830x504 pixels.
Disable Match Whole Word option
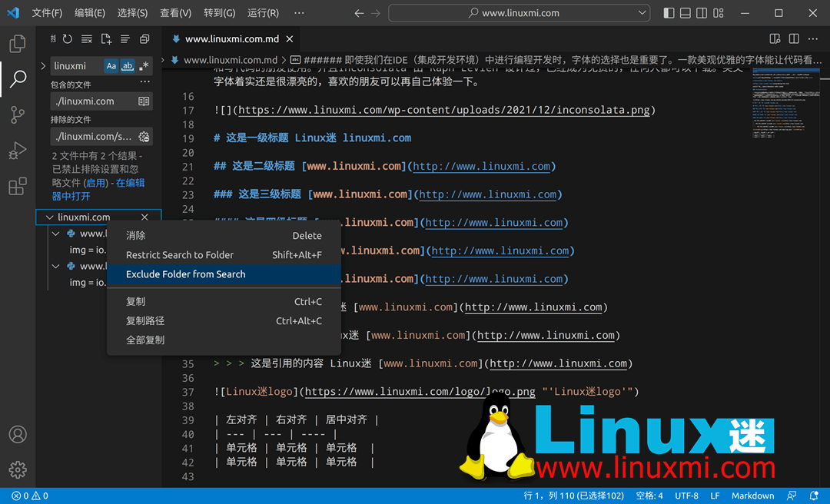coord(128,67)
